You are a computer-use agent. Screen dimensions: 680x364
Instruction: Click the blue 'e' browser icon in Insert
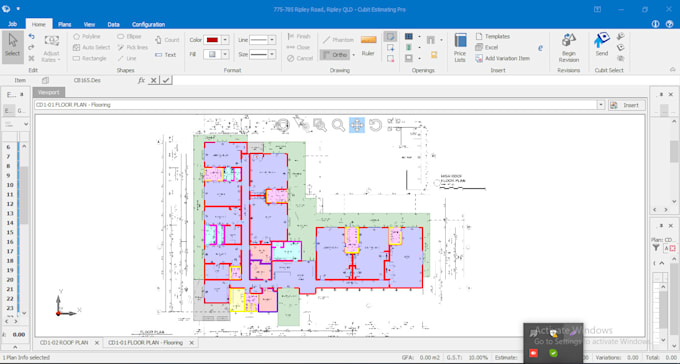[x=540, y=48]
